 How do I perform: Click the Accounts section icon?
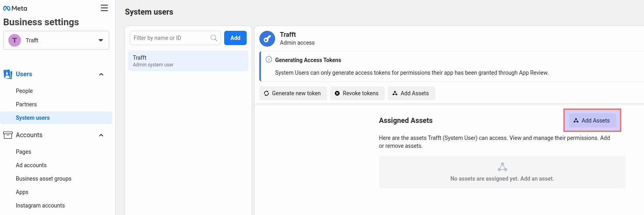pos(8,135)
